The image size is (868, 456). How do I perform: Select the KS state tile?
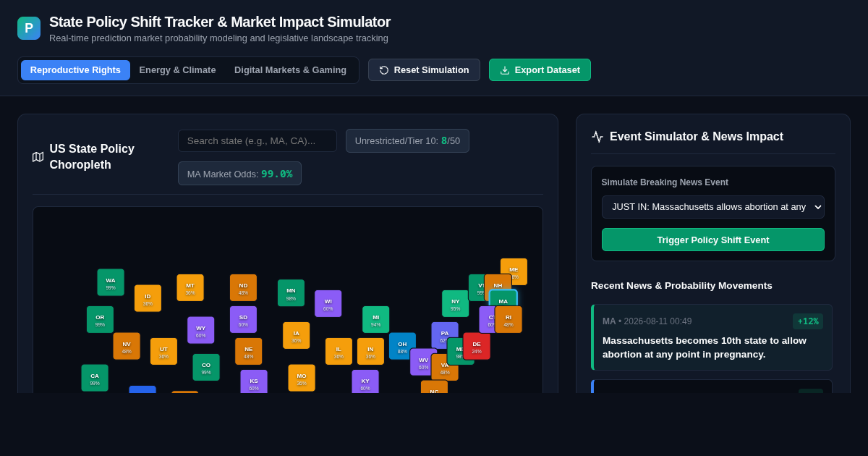click(x=254, y=381)
